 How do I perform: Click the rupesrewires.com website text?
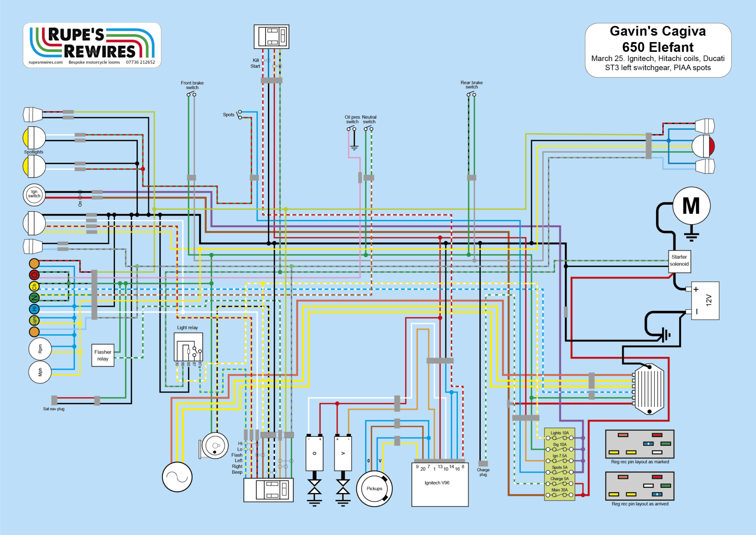[x=45, y=62]
